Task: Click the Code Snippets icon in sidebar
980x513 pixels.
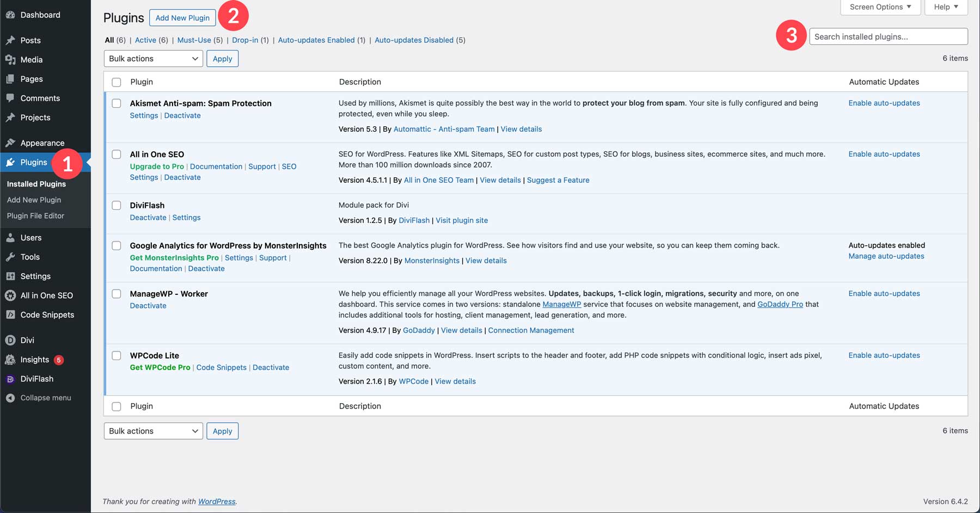Action: (x=10, y=314)
